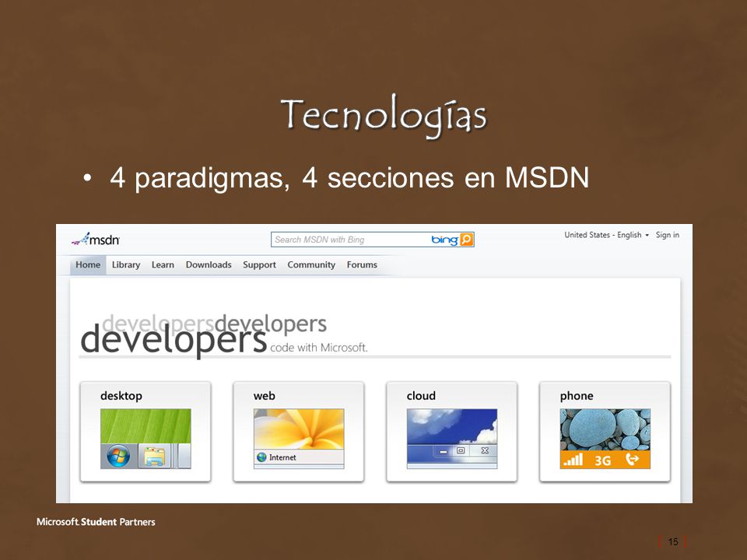This screenshot has width=747, height=560.
Task: Click the msdn logo
Action: coord(96,239)
